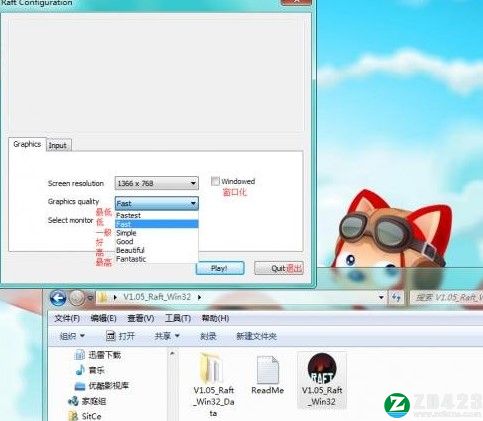This screenshot has width=483, height=421.
Task: Open the 编辑(E) menu
Action: 103,318
